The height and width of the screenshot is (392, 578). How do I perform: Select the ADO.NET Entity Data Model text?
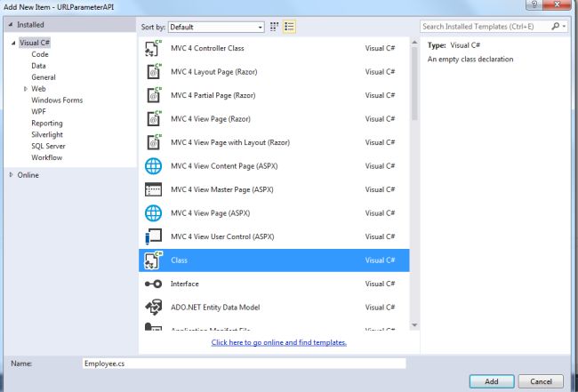click(215, 308)
